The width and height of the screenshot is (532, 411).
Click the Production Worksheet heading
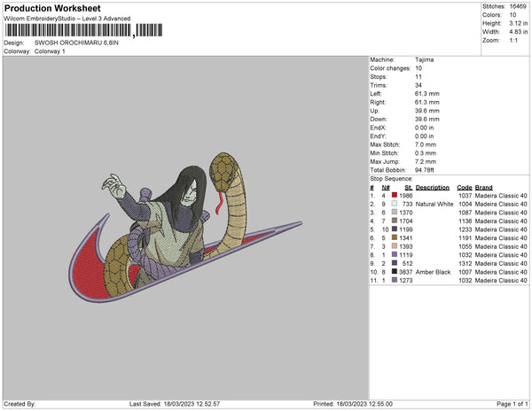(x=52, y=8)
